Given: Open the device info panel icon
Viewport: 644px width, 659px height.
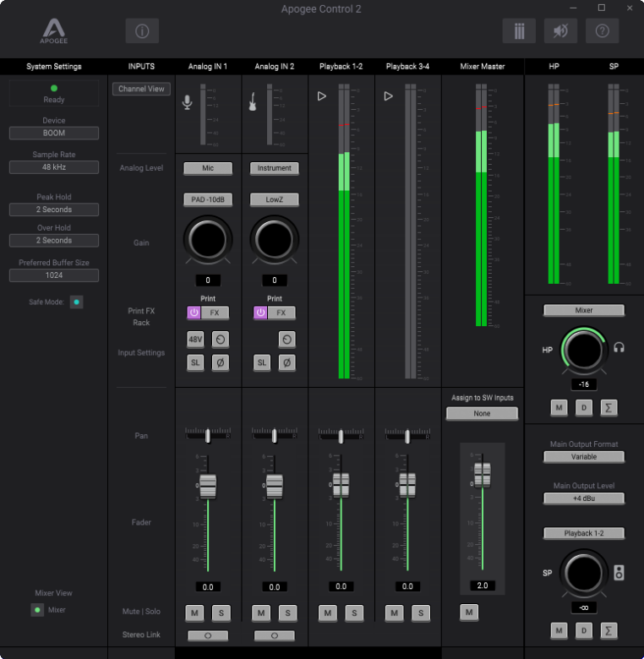Looking at the screenshot, I should click(142, 31).
